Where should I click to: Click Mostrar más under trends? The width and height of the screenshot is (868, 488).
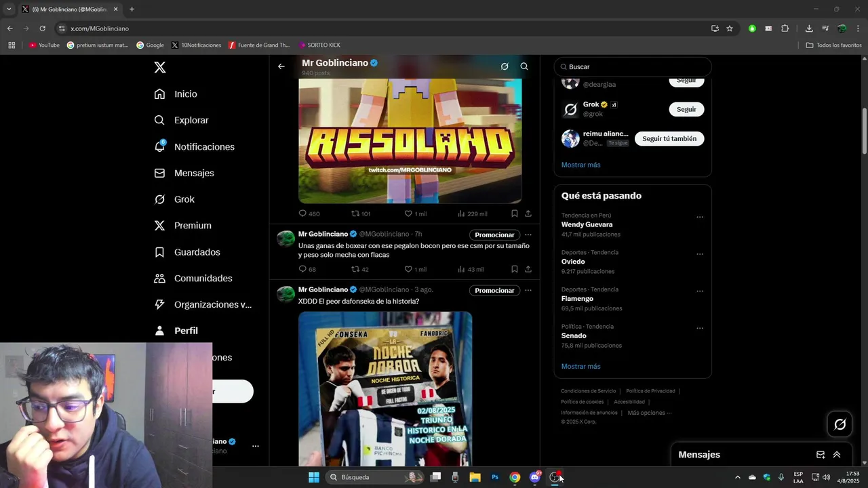click(580, 367)
